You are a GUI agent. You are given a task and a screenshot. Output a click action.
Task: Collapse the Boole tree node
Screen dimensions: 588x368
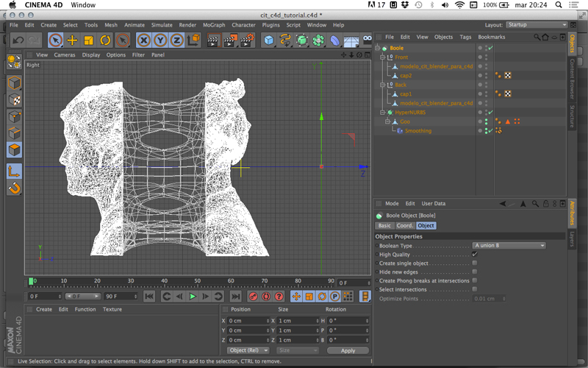[x=378, y=48]
